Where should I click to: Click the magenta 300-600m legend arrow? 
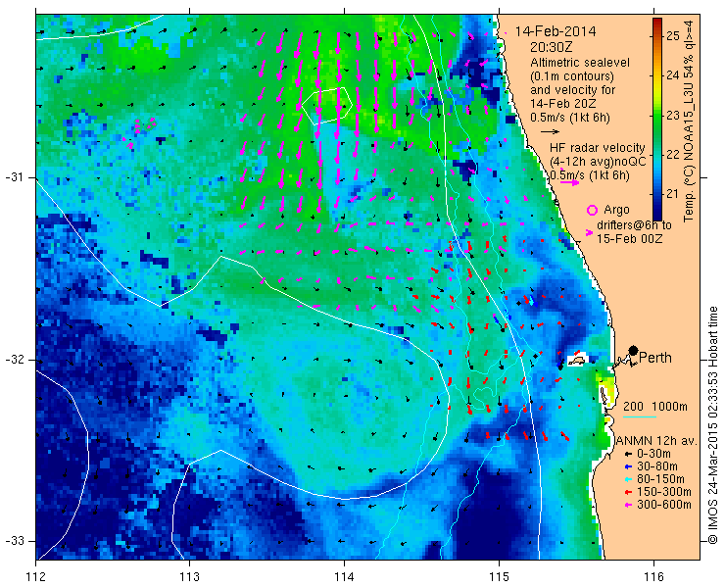(628, 505)
